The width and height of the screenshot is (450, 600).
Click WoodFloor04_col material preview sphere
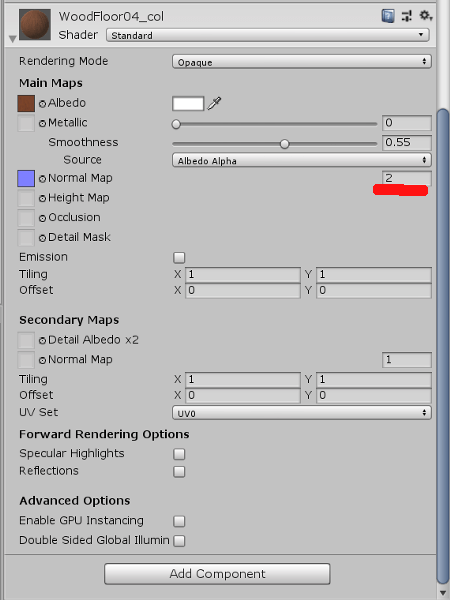(35, 24)
